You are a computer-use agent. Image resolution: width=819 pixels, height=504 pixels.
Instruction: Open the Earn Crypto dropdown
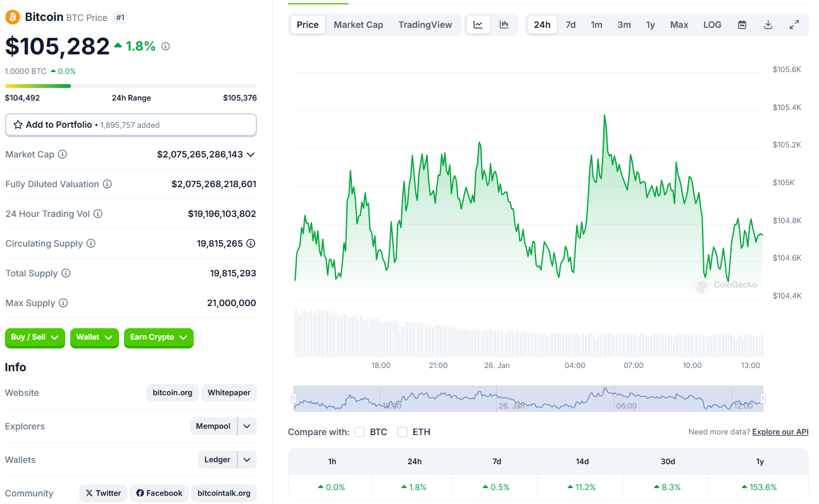pyautogui.click(x=159, y=338)
